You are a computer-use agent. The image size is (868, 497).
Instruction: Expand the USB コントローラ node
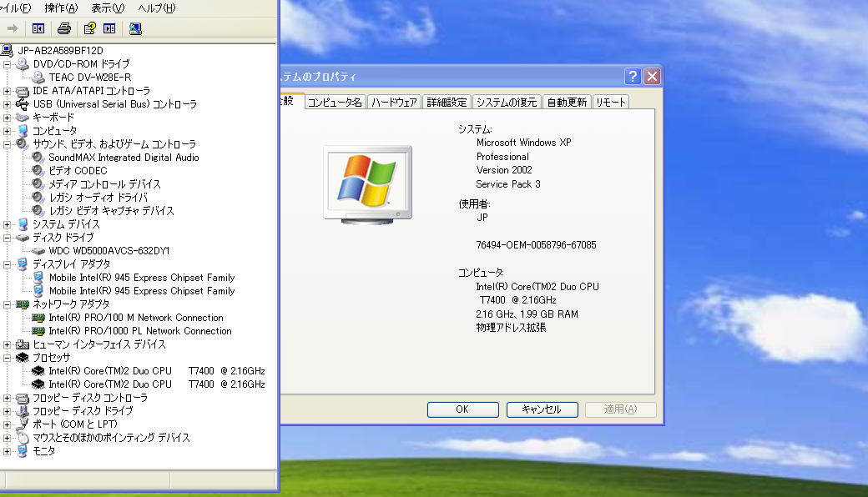tap(7, 104)
